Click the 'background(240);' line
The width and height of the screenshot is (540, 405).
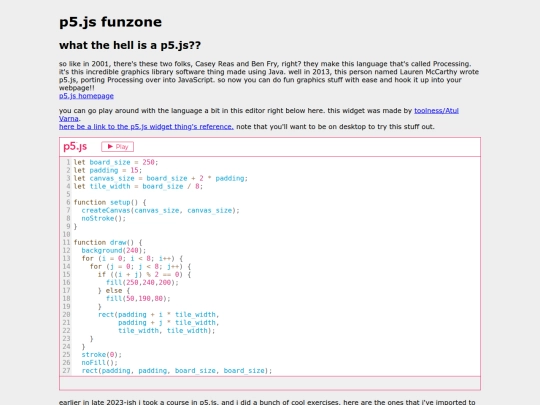[x=114, y=250]
